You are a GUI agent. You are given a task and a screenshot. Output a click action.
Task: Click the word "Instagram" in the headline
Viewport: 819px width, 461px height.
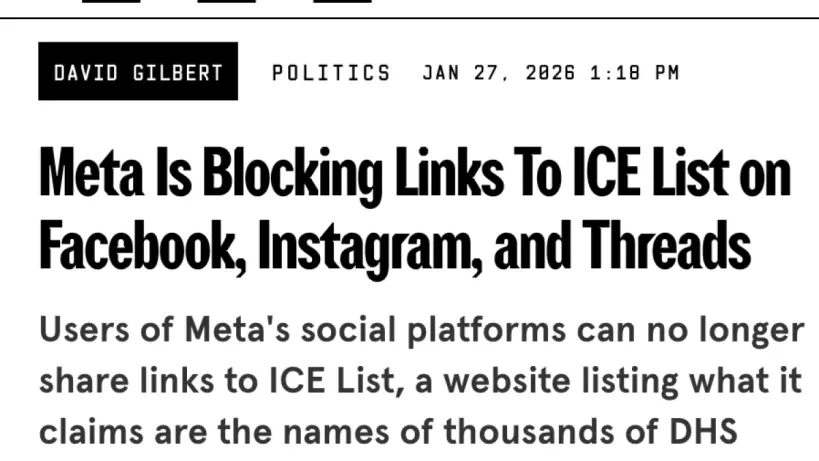pyautogui.click(x=366, y=246)
